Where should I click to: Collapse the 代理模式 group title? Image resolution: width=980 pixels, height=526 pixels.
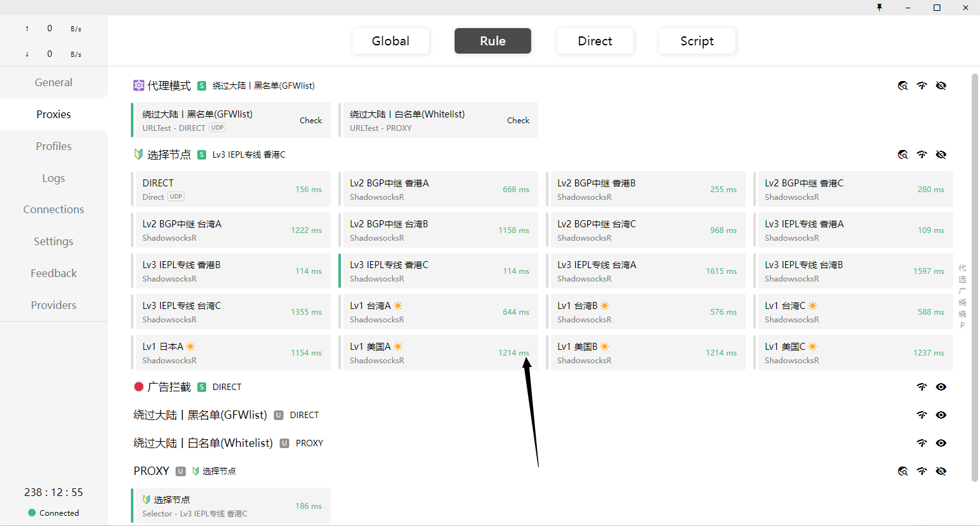[169, 86]
